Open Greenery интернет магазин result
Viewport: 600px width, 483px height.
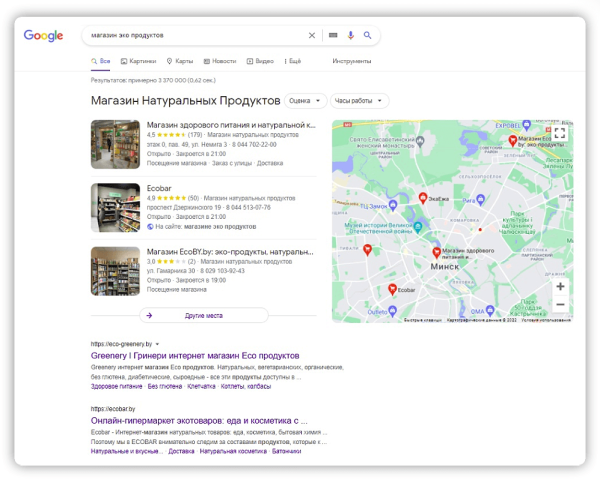pos(195,356)
